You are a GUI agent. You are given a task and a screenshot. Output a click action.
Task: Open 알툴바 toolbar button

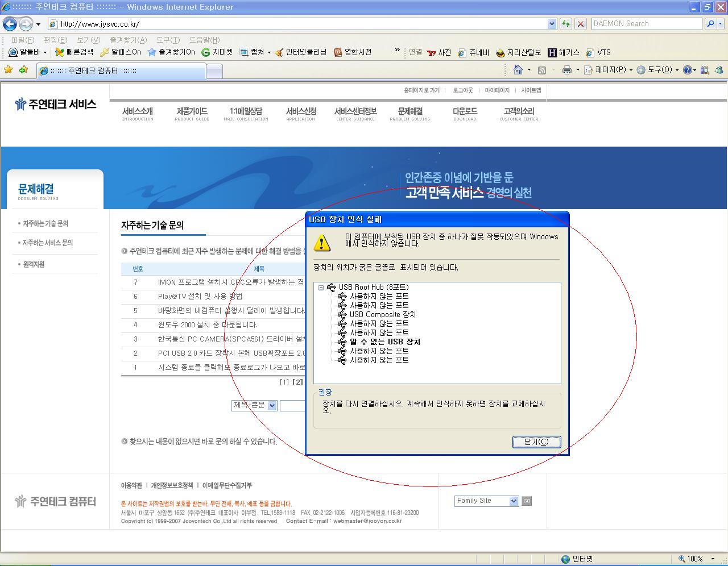tap(27, 52)
